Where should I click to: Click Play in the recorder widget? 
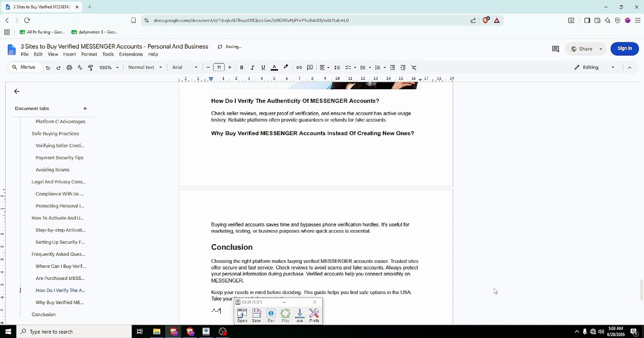pos(286,315)
